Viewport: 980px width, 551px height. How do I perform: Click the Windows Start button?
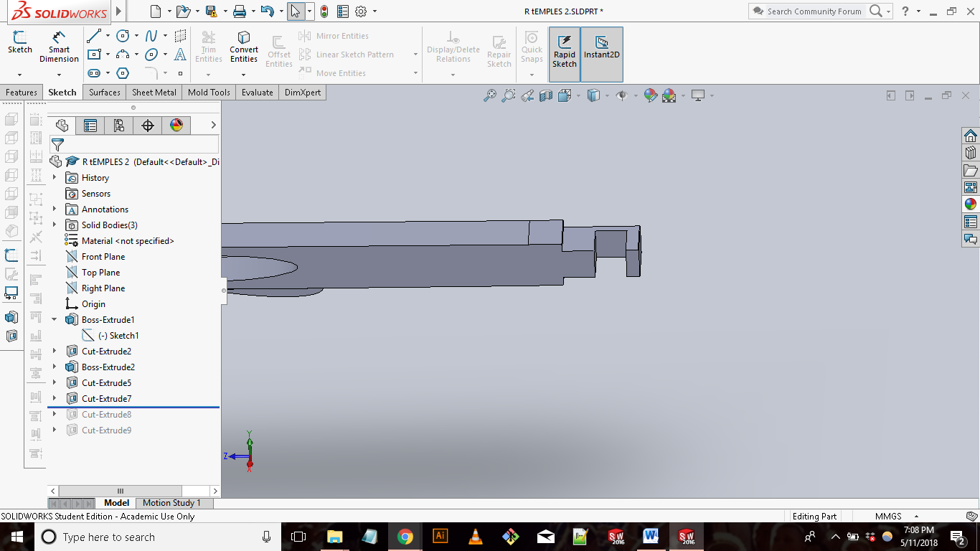click(x=17, y=537)
